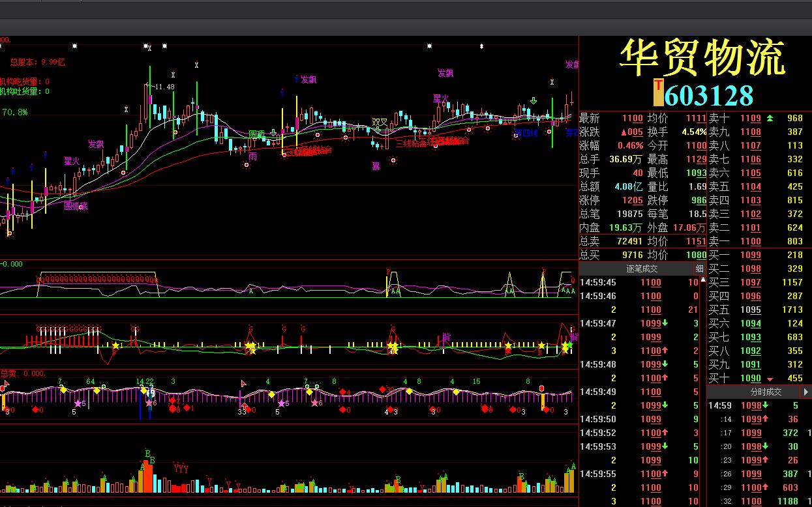Click the 分时成交 volume 1188
This screenshot has height=507, width=812.
(788, 501)
